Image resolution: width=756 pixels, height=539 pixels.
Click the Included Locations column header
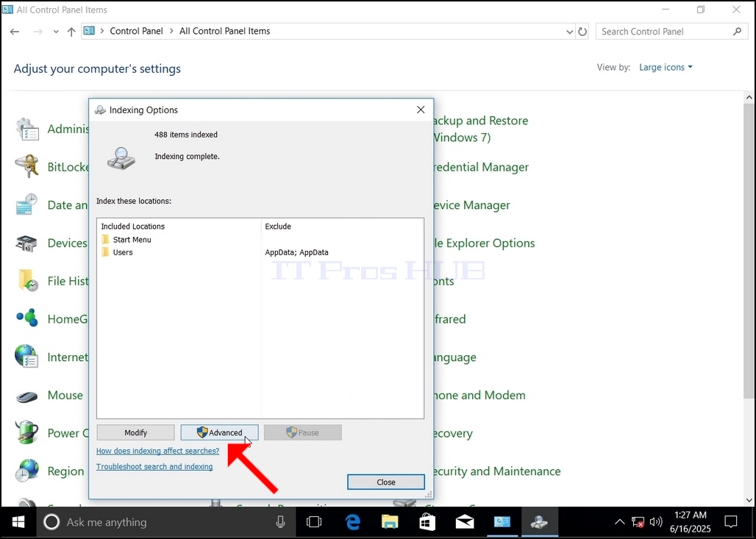pyautogui.click(x=132, y=226)
